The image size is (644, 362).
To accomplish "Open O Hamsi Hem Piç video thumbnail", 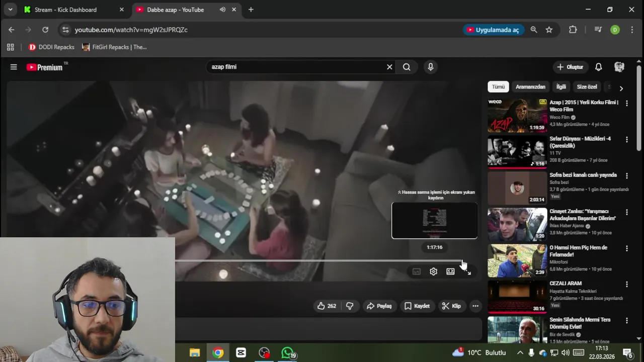I will (517, 260).
